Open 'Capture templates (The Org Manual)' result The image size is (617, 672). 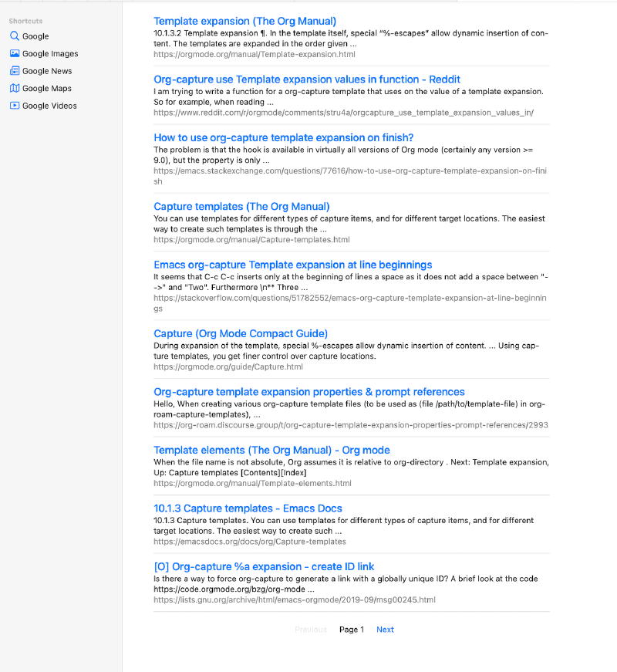tap(241, 206)
